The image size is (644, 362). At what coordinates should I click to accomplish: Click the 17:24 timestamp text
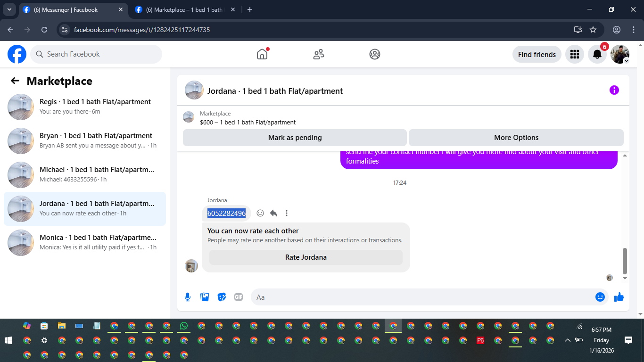click(x=400, y=182)
